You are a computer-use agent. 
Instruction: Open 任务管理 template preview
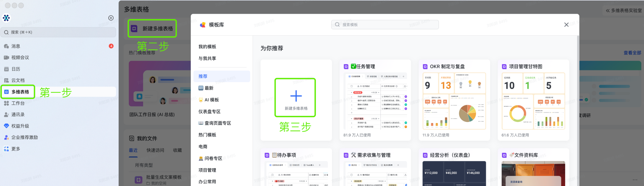pos(375,101)
